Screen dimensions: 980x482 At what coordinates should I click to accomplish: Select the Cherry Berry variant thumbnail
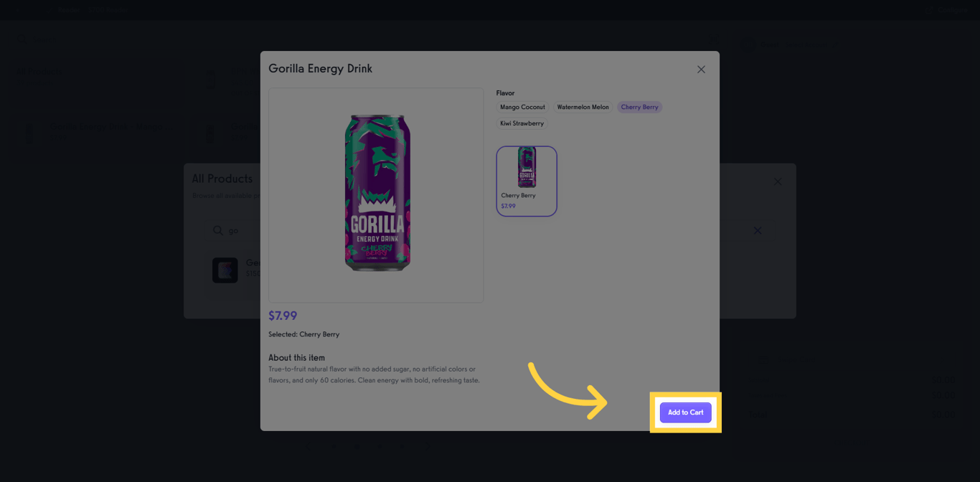point(527,181)
